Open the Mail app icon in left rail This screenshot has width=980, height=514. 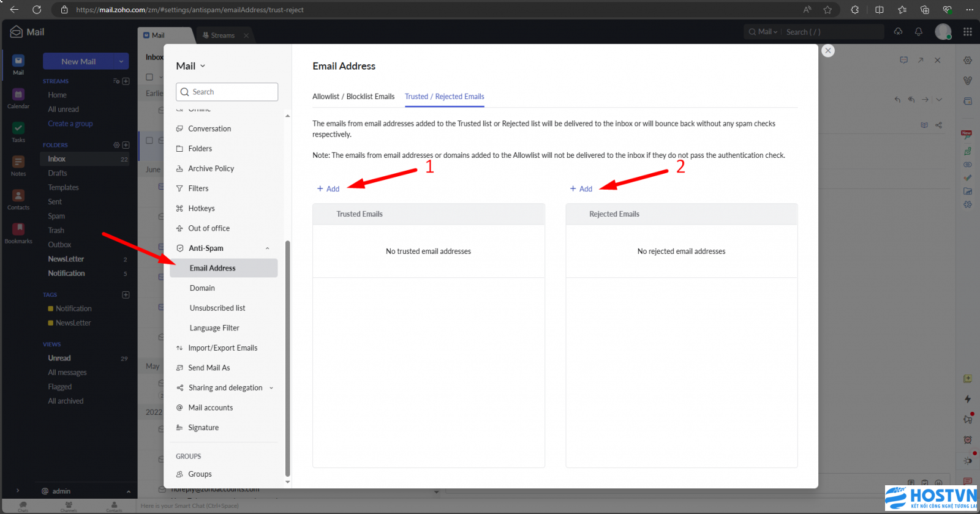pos(18,61)
